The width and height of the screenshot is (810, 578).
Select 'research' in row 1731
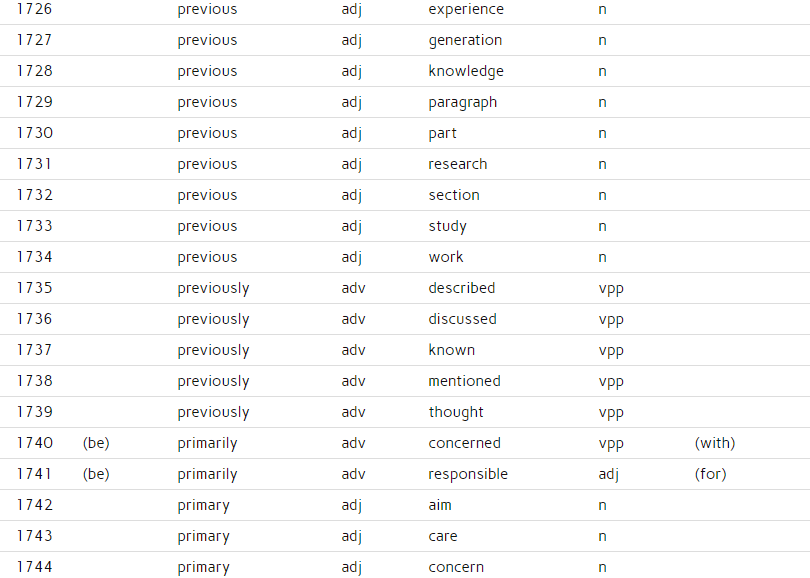point(458,164)
